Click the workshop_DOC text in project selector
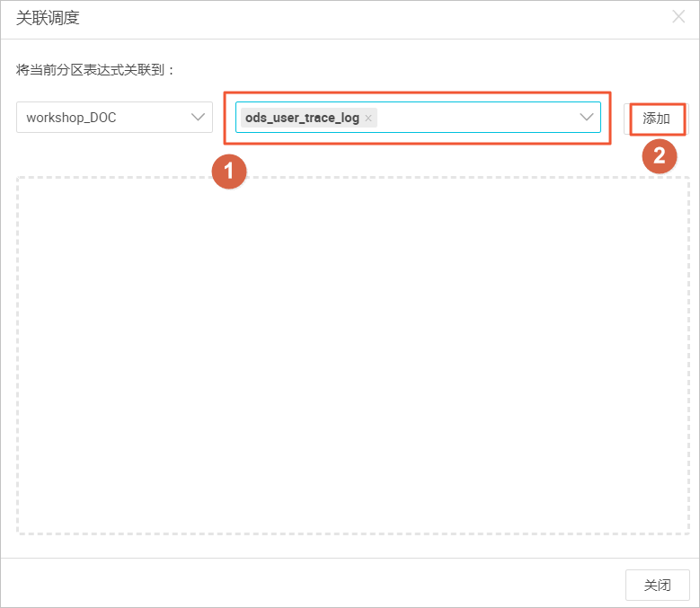The image size is (700, 608). (x=71, y=118)
